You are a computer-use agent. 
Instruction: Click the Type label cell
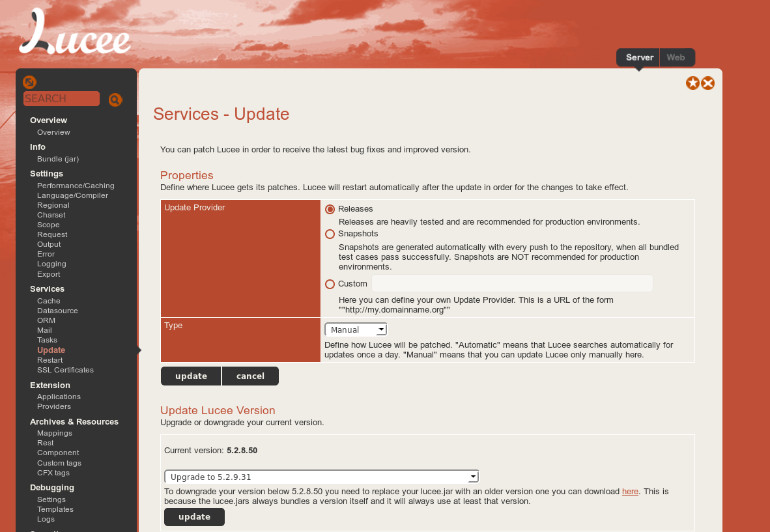pyautogui.click(x=240, y=340)
